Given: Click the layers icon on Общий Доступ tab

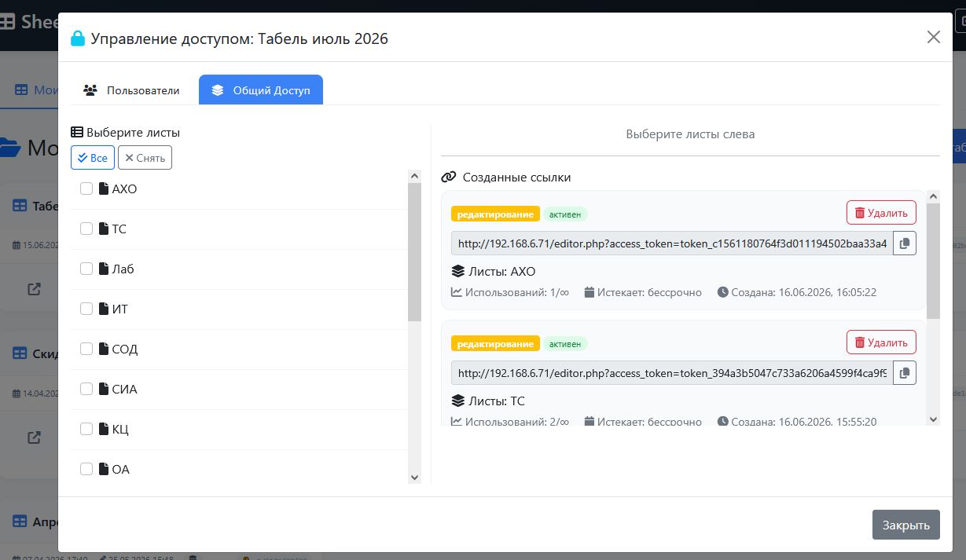Looking at the screenshot, I should pyautogui.click(x=218, y=90).
